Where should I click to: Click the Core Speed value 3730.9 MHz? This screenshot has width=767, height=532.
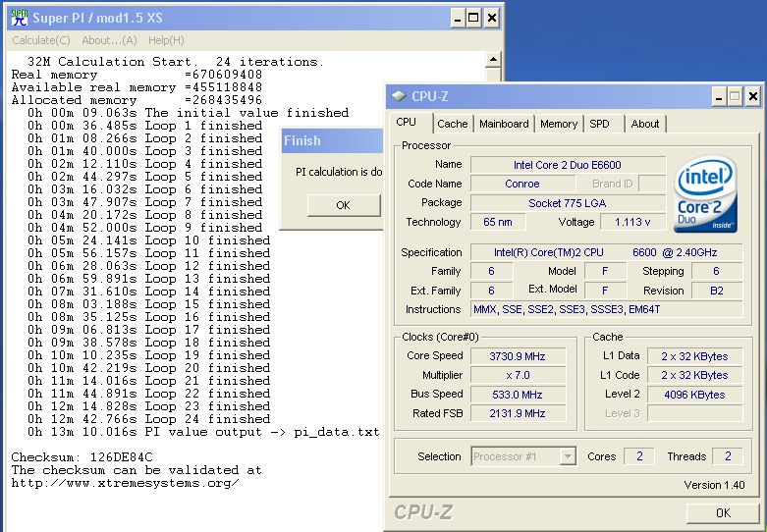[518, 356]
